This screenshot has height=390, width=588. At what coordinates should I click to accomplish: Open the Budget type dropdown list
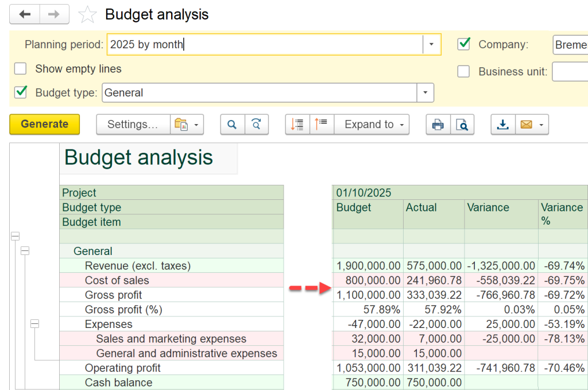click(x=425, y=92)
